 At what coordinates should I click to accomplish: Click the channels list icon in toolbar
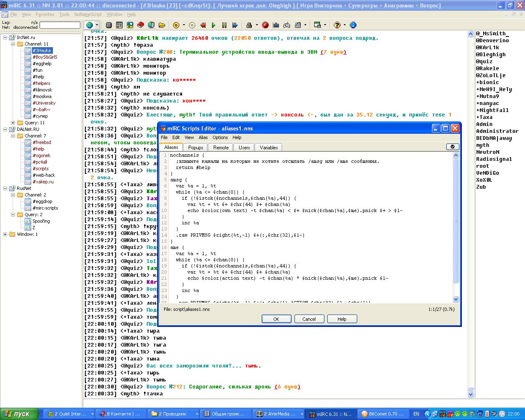point(119,25)
